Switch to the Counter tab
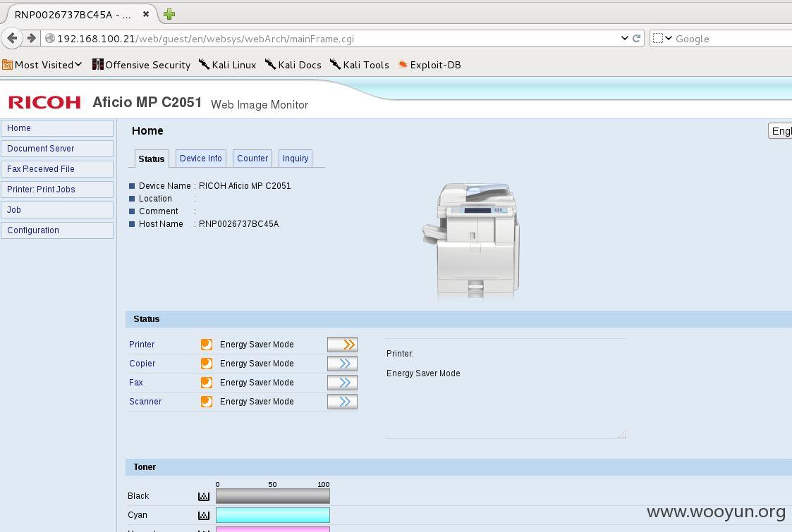 (252, 159)
